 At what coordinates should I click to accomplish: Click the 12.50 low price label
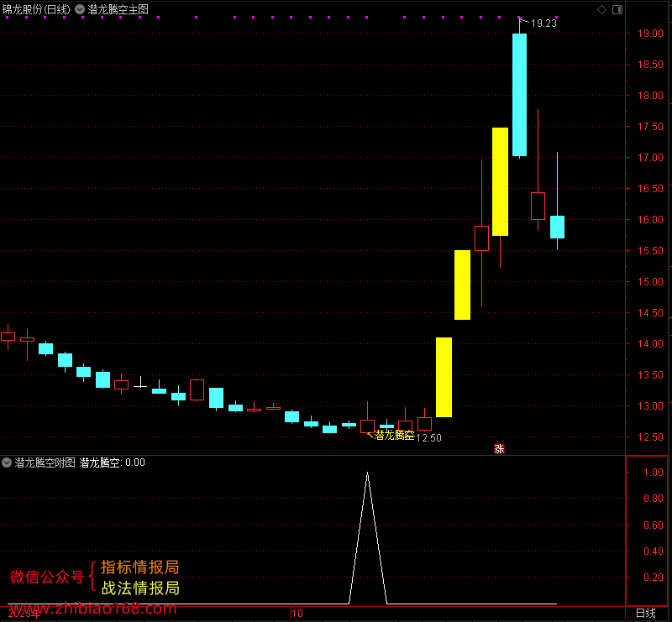click(x=428, y=438)
